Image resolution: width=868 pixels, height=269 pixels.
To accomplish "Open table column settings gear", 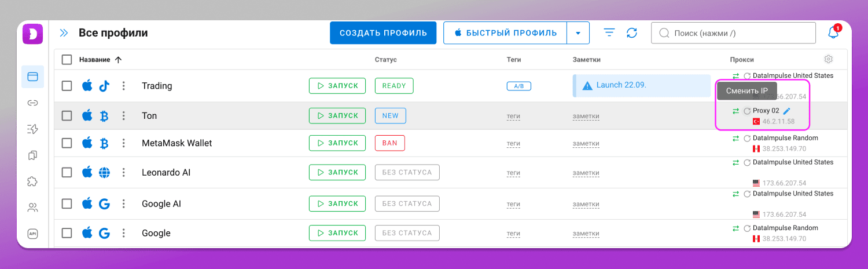I will coord(828,59).
